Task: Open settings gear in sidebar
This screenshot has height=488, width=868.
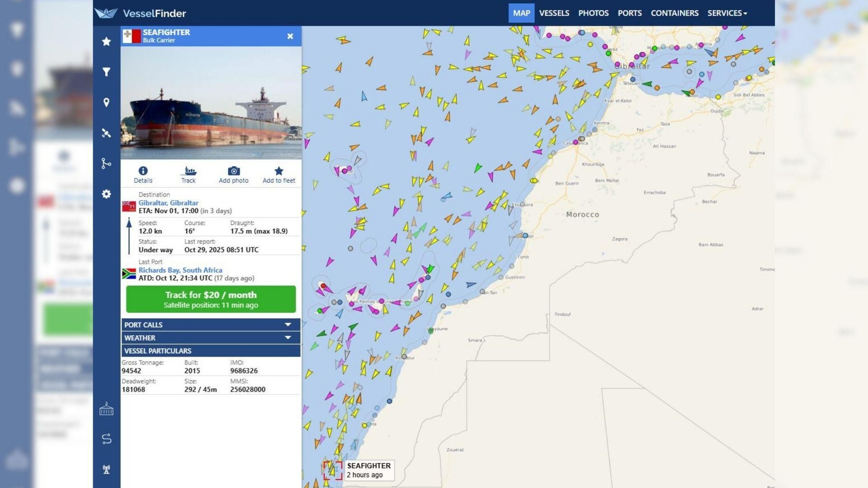Action: click(x=106, y=194)
